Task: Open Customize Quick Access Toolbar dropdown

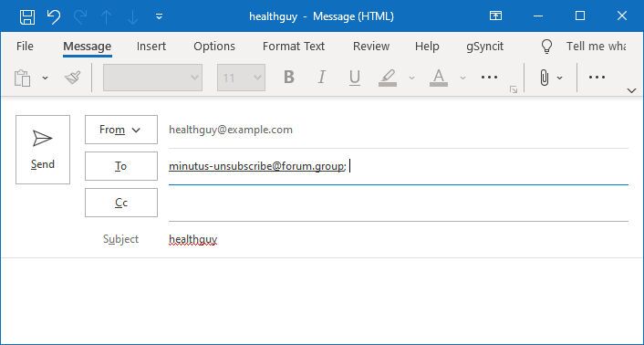Action: point(160,16)
